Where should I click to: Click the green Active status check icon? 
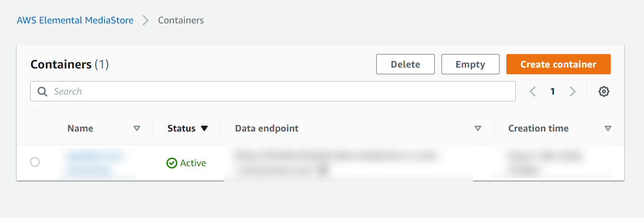coord(171,163)
